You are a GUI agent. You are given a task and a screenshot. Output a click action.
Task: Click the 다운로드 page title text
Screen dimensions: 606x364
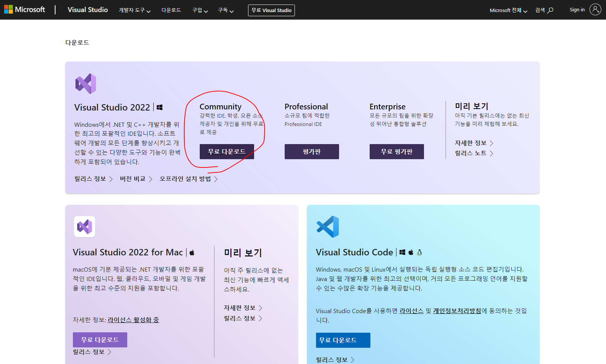77,43
